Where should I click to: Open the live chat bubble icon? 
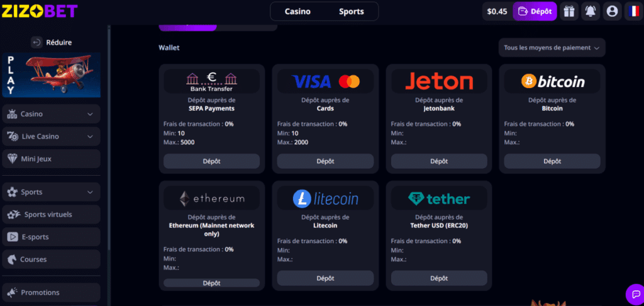pyautogui.click(x=633, y=293)
